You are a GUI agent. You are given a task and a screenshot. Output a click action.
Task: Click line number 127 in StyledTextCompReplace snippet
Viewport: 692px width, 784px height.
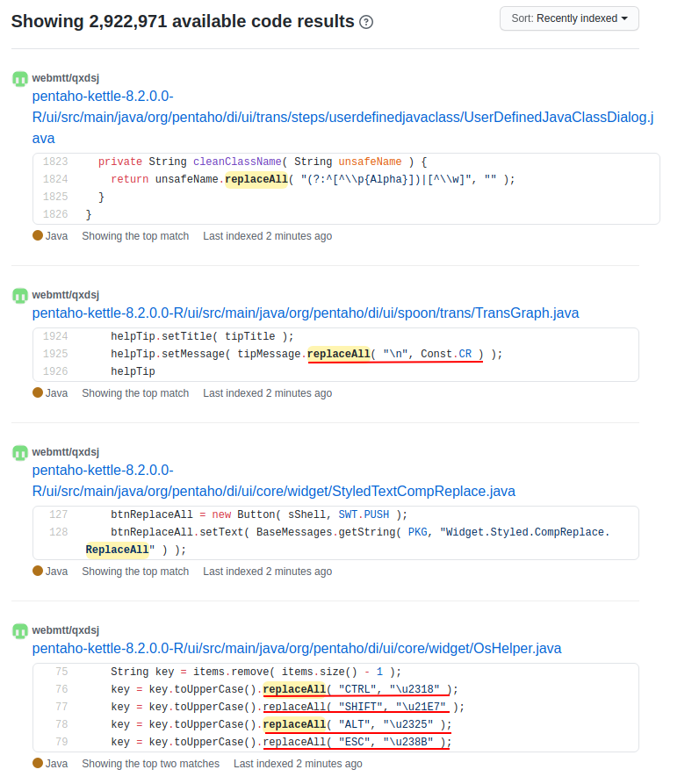click(59, 514)
